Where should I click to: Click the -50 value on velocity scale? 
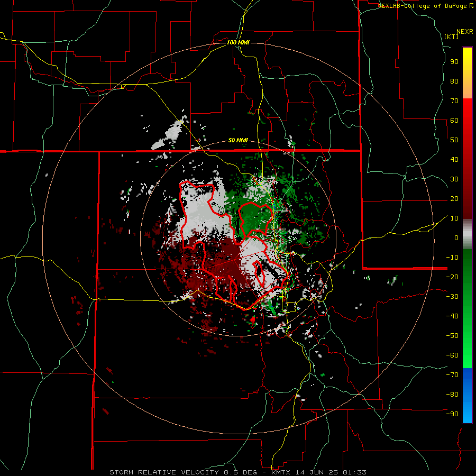[452, 336]
